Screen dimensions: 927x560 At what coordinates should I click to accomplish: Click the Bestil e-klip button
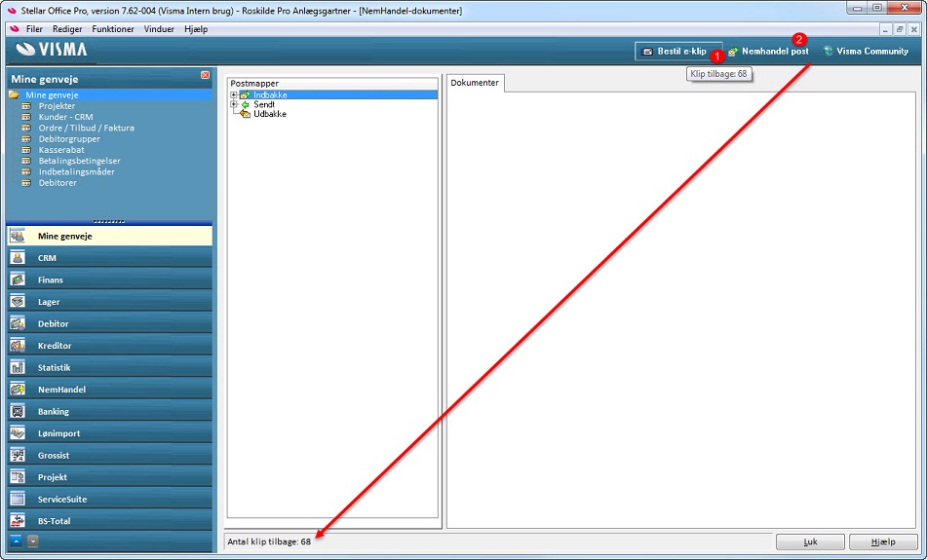[678, 52]
